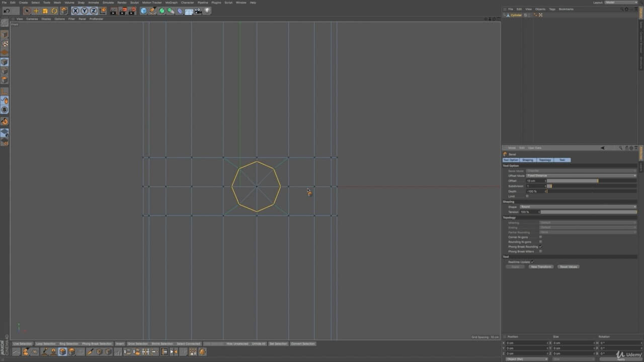The image size is (644, 362).
Task: Toggle the Realtime Update checkbox
Action: click(532, 261)
